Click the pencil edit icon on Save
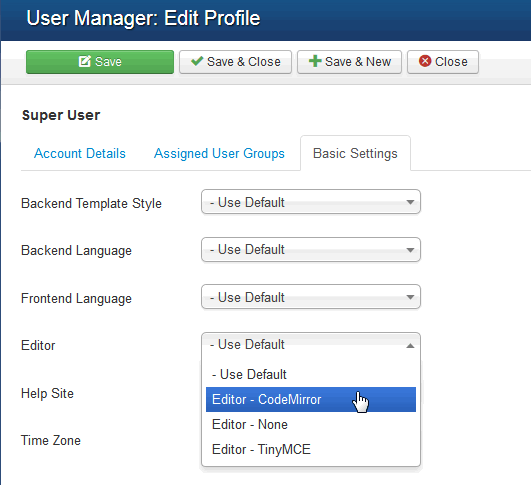The height and width of the screenshot is (485, 531). coord(85,61)
